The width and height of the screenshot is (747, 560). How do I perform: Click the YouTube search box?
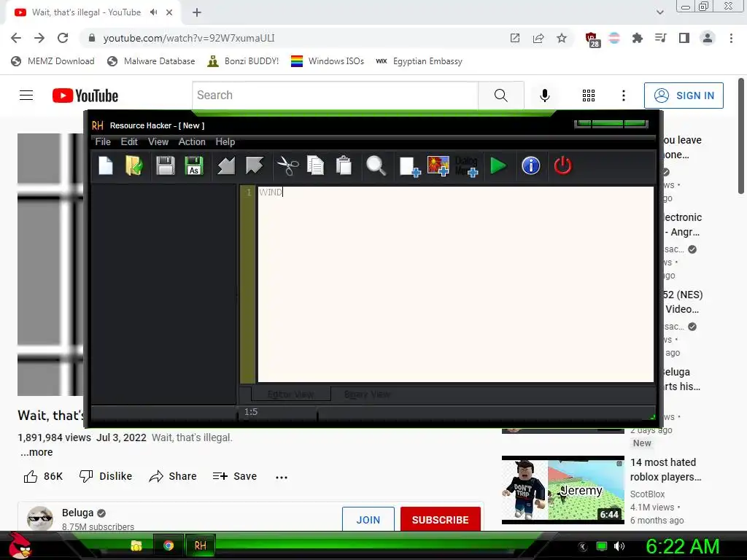336,96
